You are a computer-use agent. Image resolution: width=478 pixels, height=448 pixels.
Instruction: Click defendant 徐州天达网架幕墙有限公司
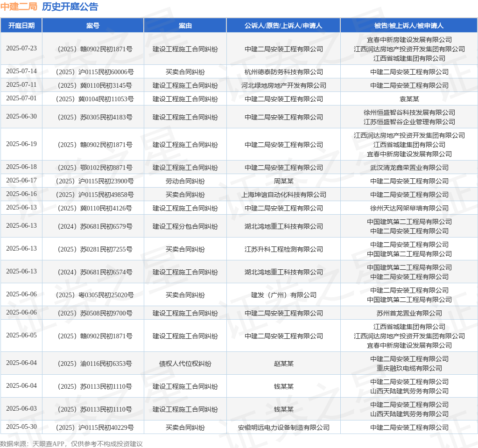click(x=409, y=208)
